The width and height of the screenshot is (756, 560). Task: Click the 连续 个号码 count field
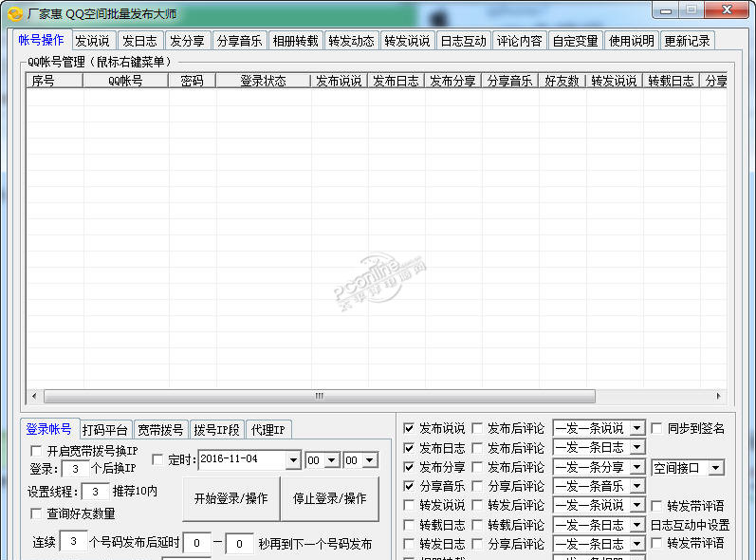[x=73, y=541]
